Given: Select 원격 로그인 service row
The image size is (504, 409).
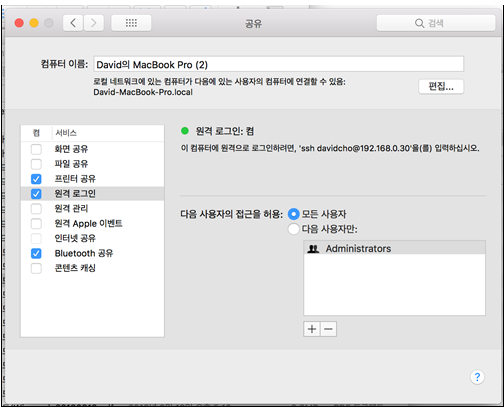Looking at the screenshot, I should pyautogui.click(x=92, y=194).
